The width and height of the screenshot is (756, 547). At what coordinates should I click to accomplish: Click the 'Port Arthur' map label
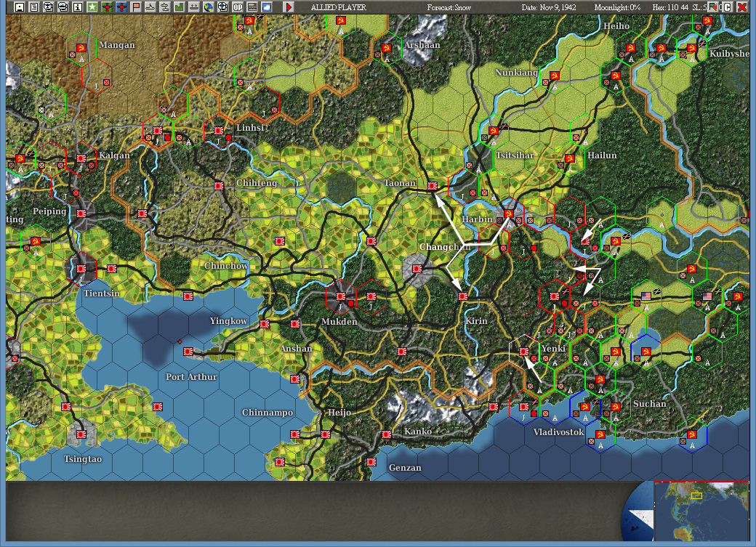[191, 376]
